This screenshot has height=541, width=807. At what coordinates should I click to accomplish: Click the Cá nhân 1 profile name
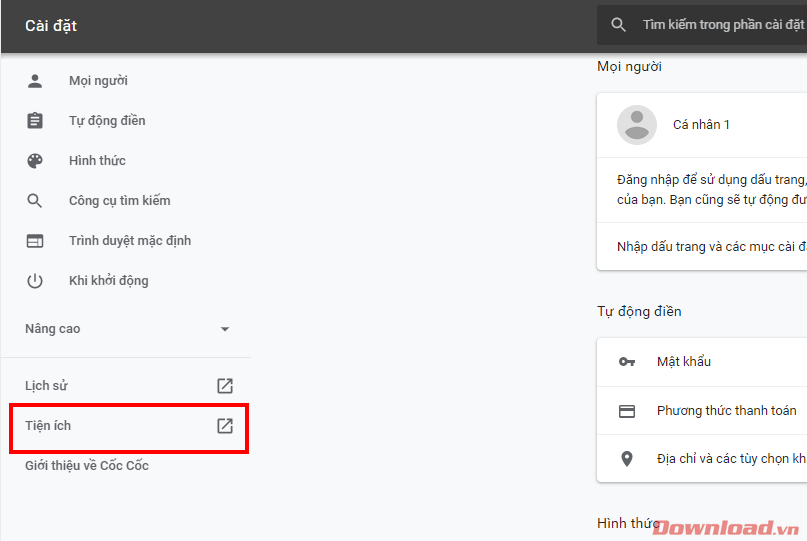[701, 125]
